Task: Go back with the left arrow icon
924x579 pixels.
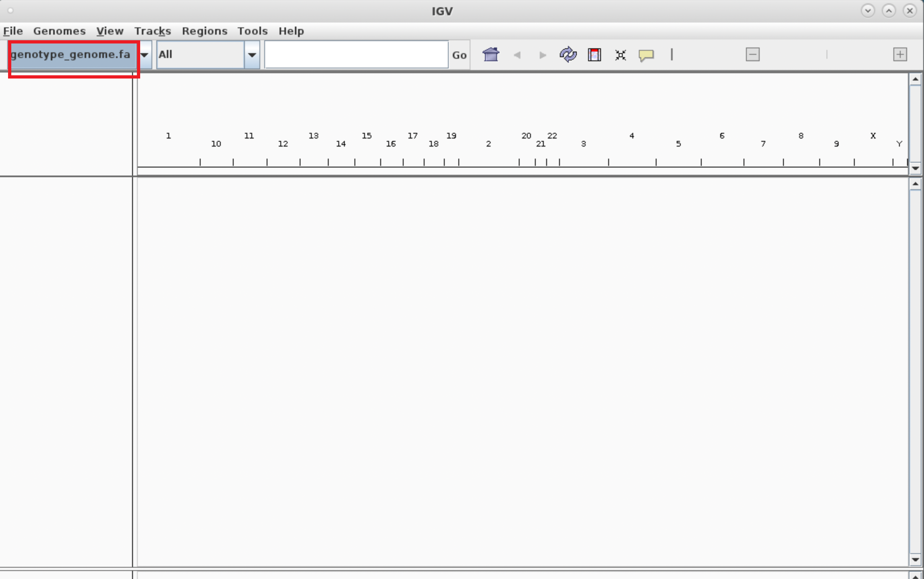Action: click(x=517, y=55)
